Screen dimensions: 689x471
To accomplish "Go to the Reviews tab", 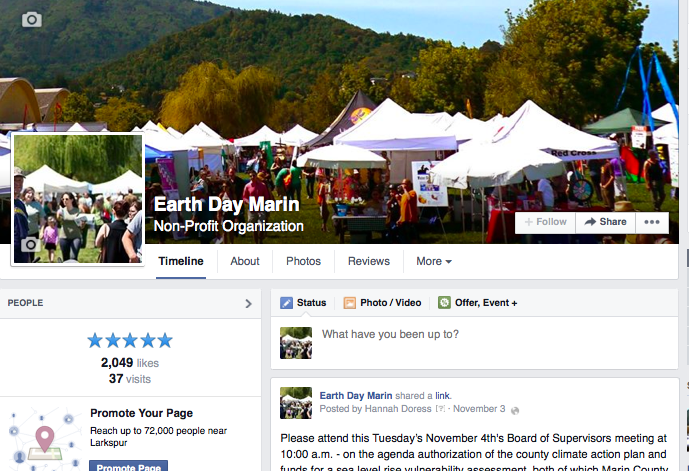I will [x=369, y=261].
